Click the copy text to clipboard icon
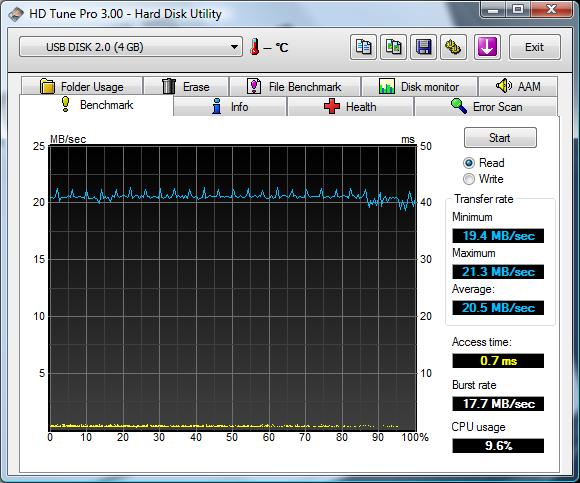Screen dimensions: 580x483 (363, 47)
